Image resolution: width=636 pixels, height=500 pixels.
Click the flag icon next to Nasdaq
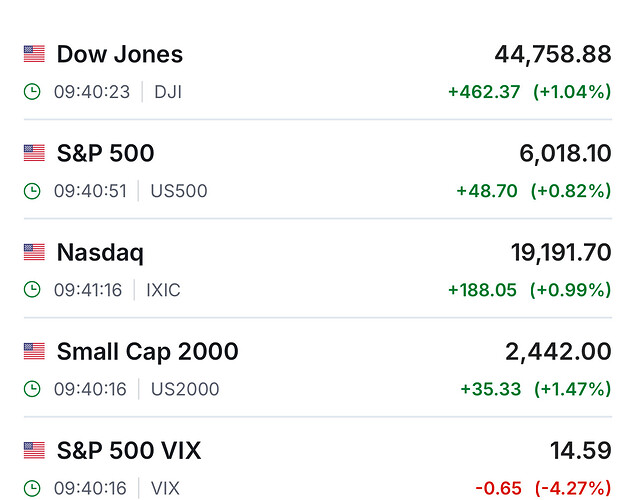(x=35, y=253)
